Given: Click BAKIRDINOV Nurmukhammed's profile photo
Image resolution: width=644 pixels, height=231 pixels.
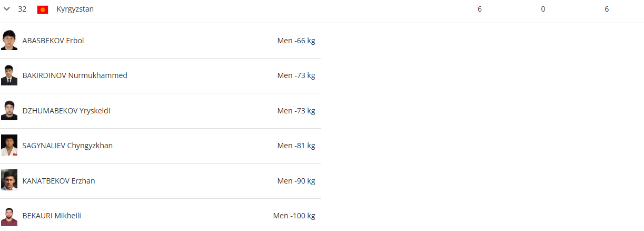Looking at the screenshot, I should tap(9, 75).
